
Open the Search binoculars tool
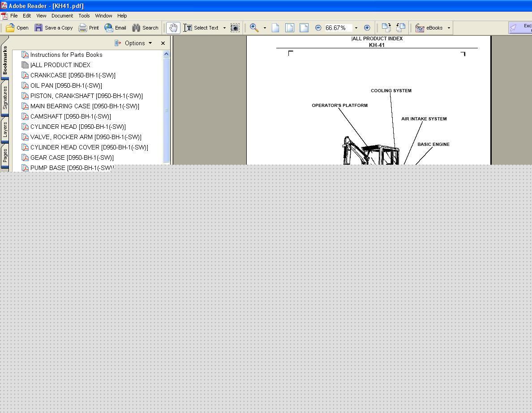click(x=145, y=28)
